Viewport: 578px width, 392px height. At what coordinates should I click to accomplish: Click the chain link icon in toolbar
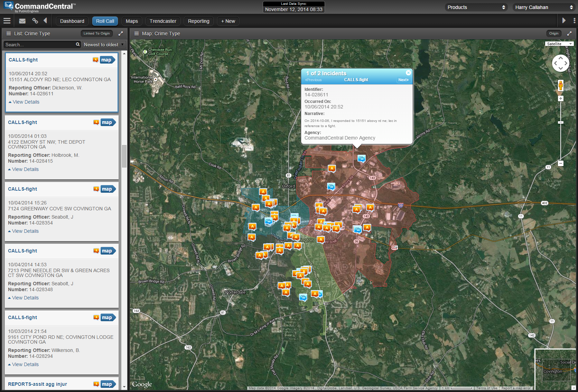coord(35,21)
